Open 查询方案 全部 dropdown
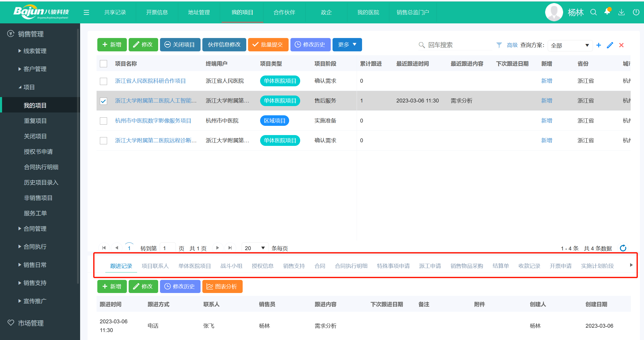644x340 pixels. click(570, 45)
